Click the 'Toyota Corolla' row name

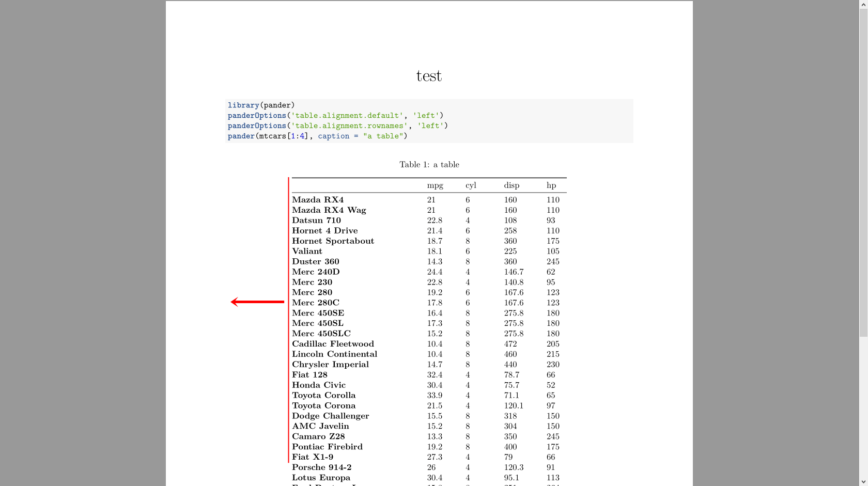click(324, 396)
